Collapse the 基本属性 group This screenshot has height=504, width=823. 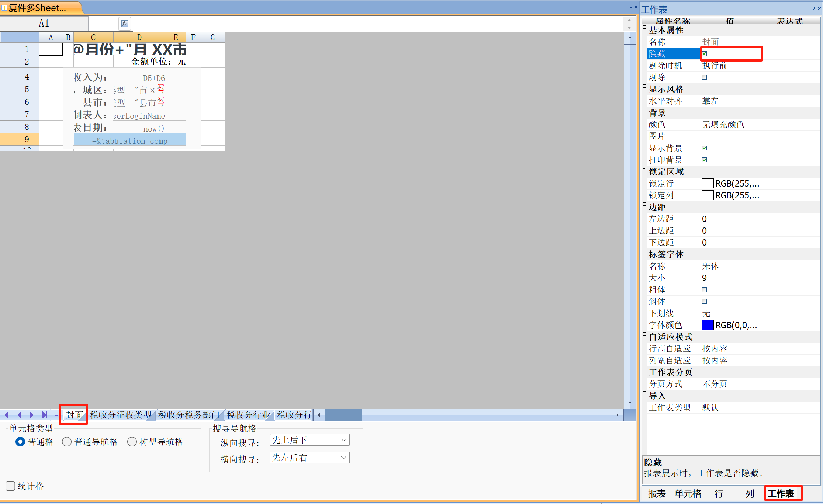coord(644,27)
